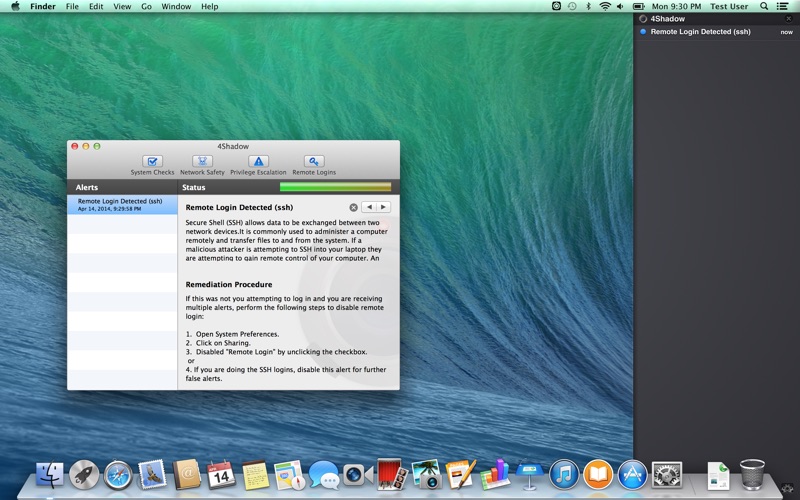Click the green Status progress bar
The height and width of the screenshot is (500, 800).
335,187
